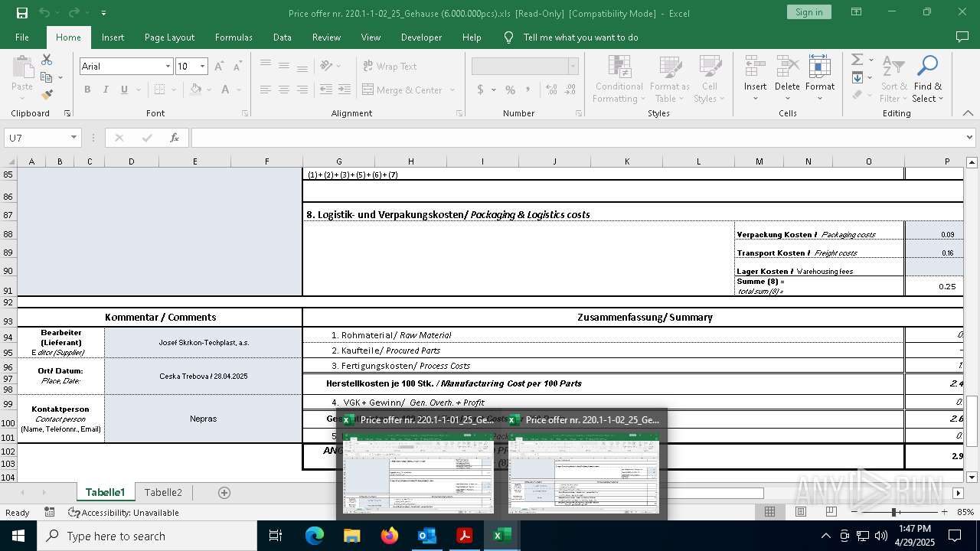Switch to the Formulas tab
The width and height of the screenshot is (980, 551).
coord(234,37)
